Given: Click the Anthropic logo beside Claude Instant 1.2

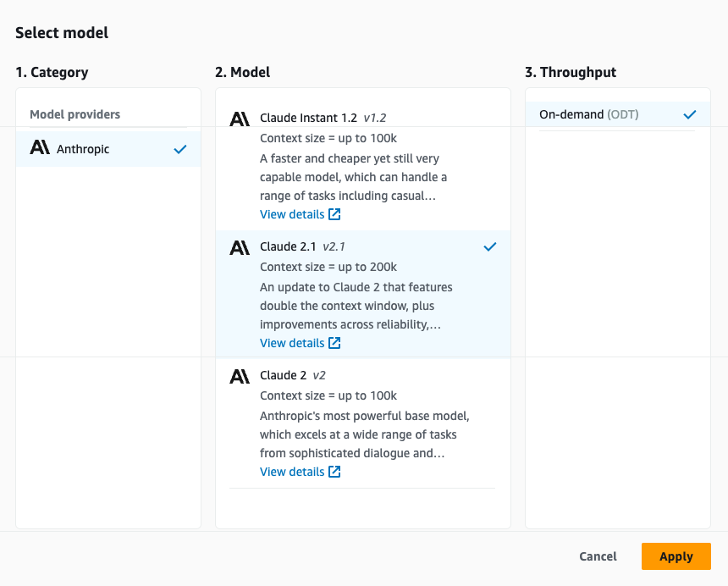Looking at the screenshot, I should pyautogui.click(x=239, y=119).
